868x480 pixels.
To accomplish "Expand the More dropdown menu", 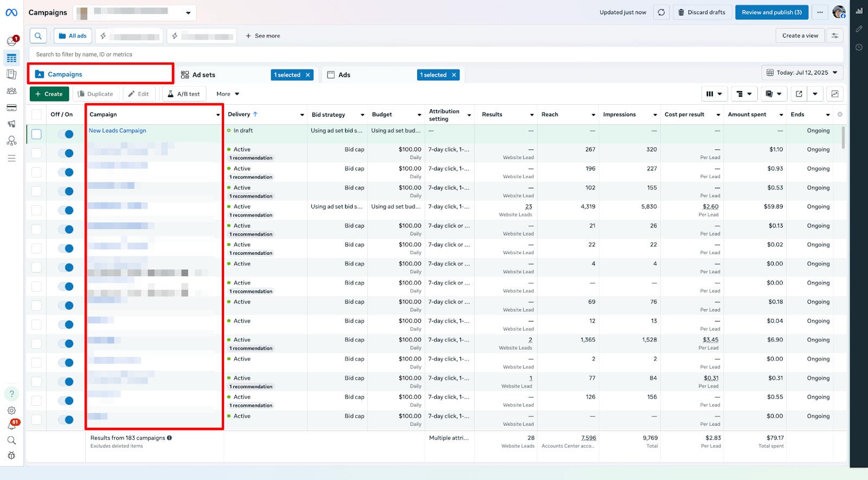I will click(227, 94).
